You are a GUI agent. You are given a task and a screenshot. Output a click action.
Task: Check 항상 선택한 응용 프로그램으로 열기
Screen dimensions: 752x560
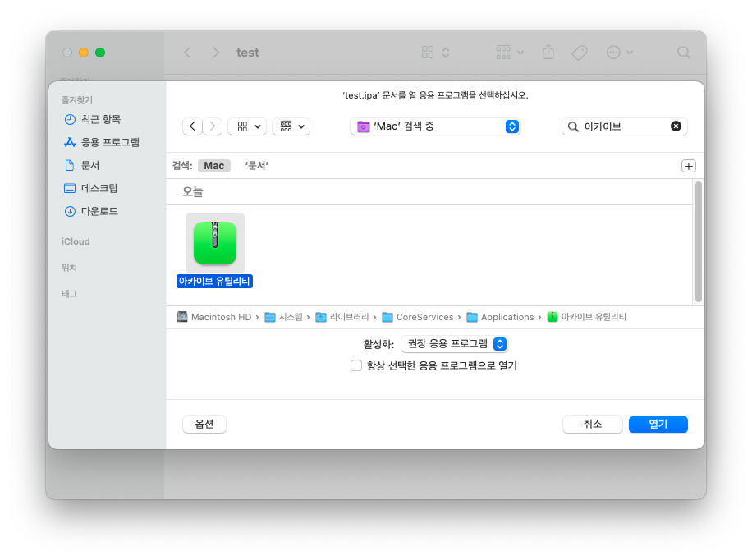[355, 365]
